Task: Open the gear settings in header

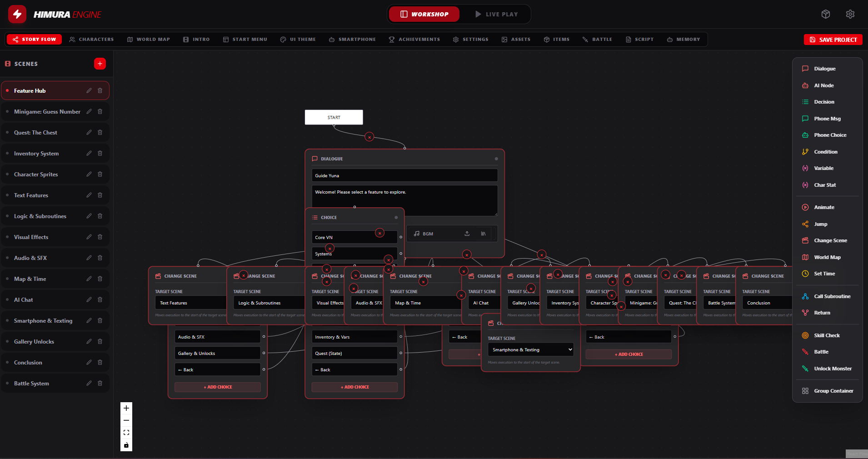Action: click(850, 14)
